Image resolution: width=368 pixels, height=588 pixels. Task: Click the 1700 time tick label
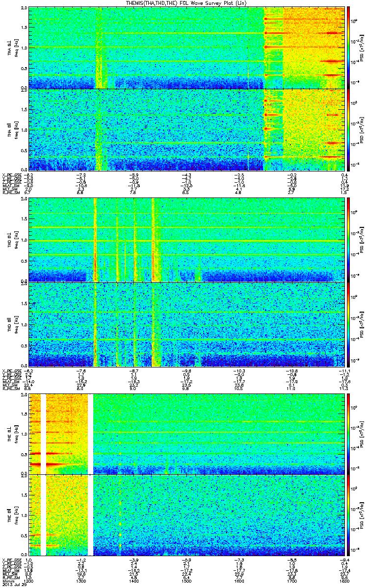(291, 580)
